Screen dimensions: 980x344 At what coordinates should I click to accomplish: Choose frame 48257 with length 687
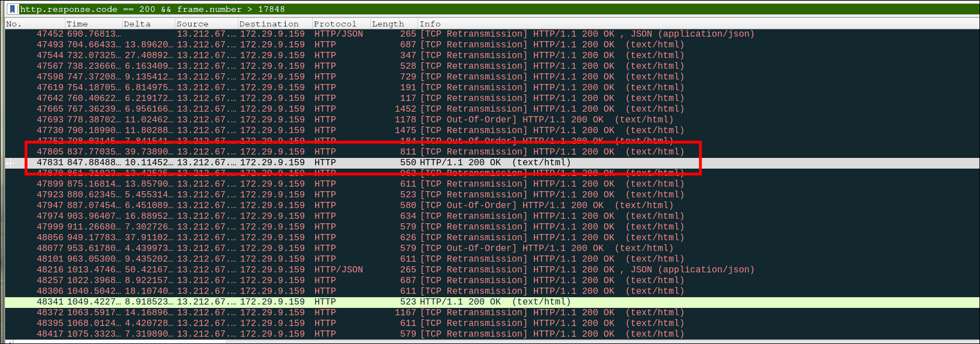pyautogui.click(x=492, y=280)
